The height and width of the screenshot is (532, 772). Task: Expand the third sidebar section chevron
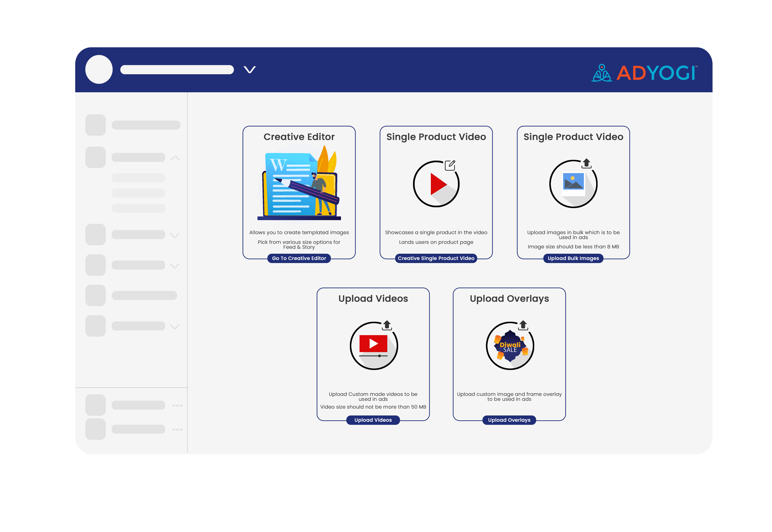tap(175, 235)
